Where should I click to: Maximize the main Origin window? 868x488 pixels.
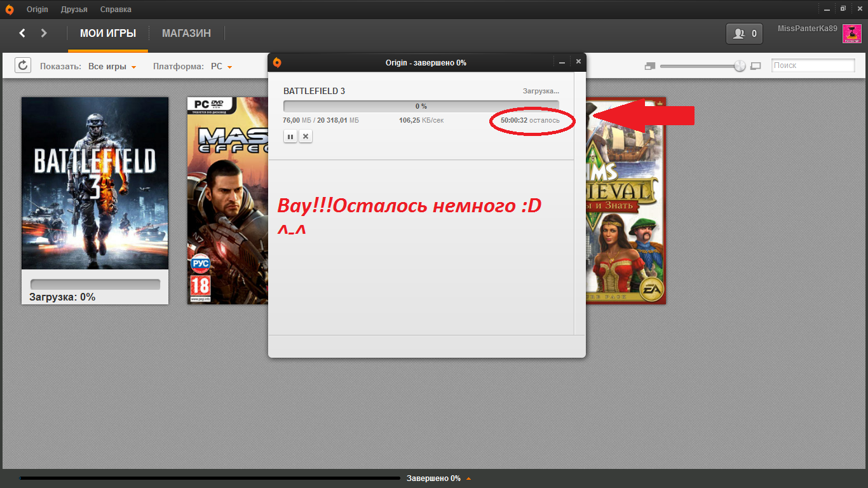coord(843,9)
